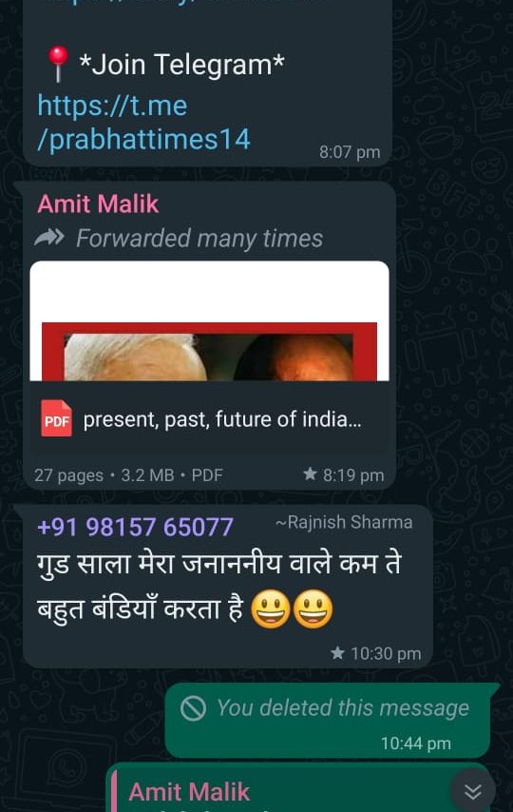Tap the first grinning emoji

270,609
